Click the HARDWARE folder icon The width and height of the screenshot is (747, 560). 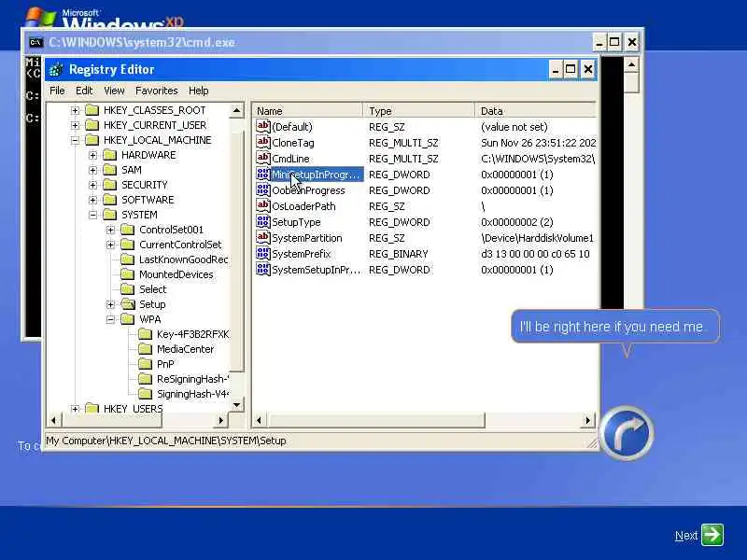(109, 155)
